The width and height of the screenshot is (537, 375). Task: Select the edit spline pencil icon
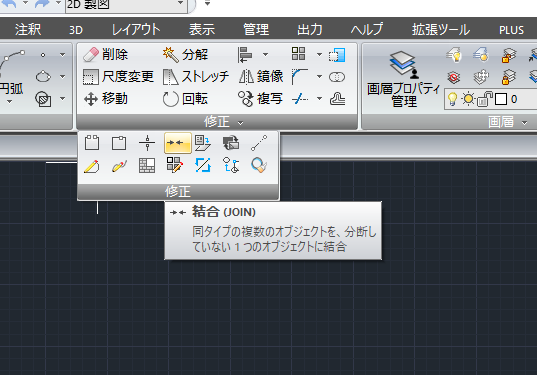click(119, 166)
